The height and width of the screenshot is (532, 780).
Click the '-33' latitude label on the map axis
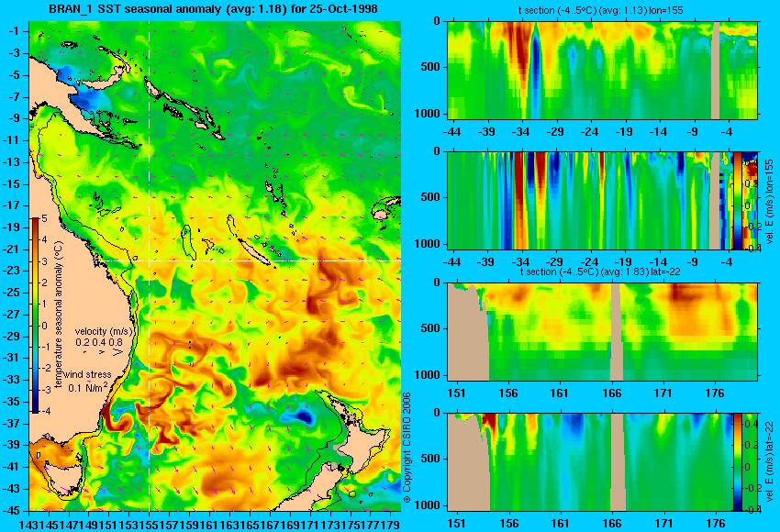point(12,380)
